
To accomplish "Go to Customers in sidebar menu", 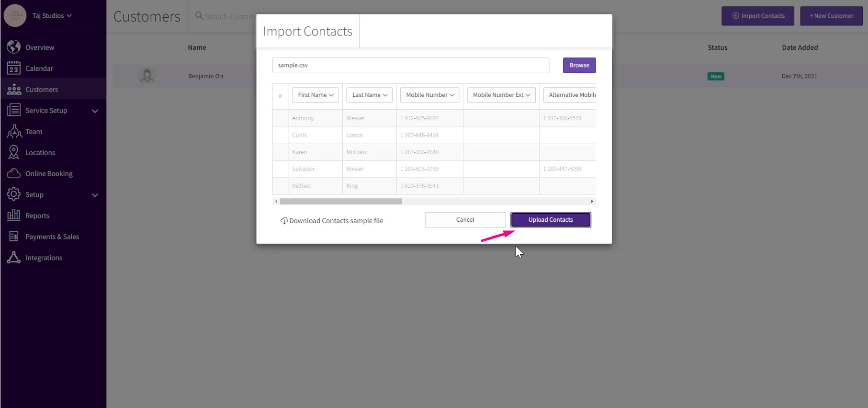I will click(x=42, y=90).
